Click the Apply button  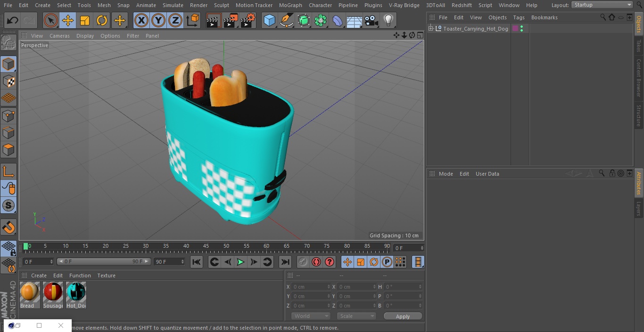point(403,316)
